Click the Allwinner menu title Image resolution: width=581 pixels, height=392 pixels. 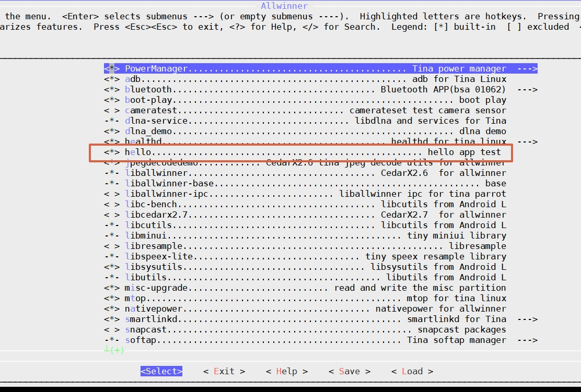[x=284, y=6]
